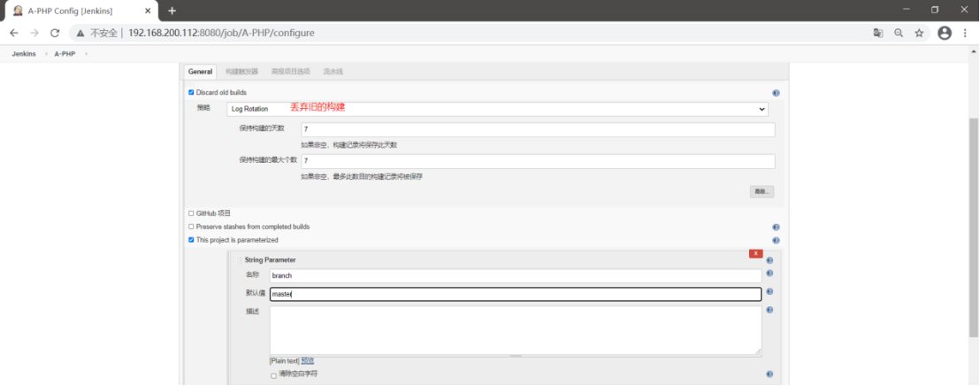Viewport: 980px width, 386px height.
Task: Switch to the General tab
Action: [200, 72]
